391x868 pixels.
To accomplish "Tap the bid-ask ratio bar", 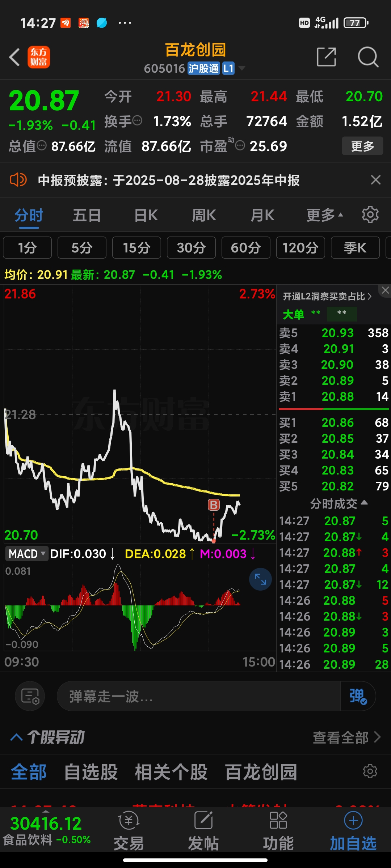I will click(x=334, y=409).
